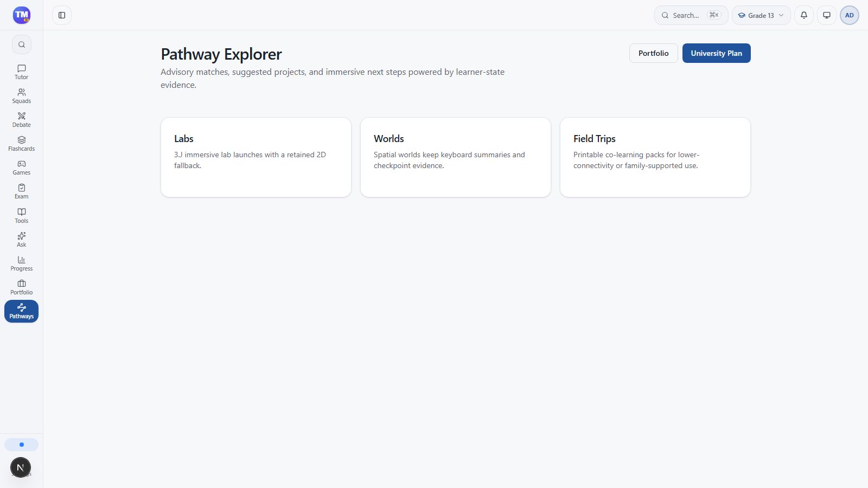Open the Portfolio button in header

653,53
